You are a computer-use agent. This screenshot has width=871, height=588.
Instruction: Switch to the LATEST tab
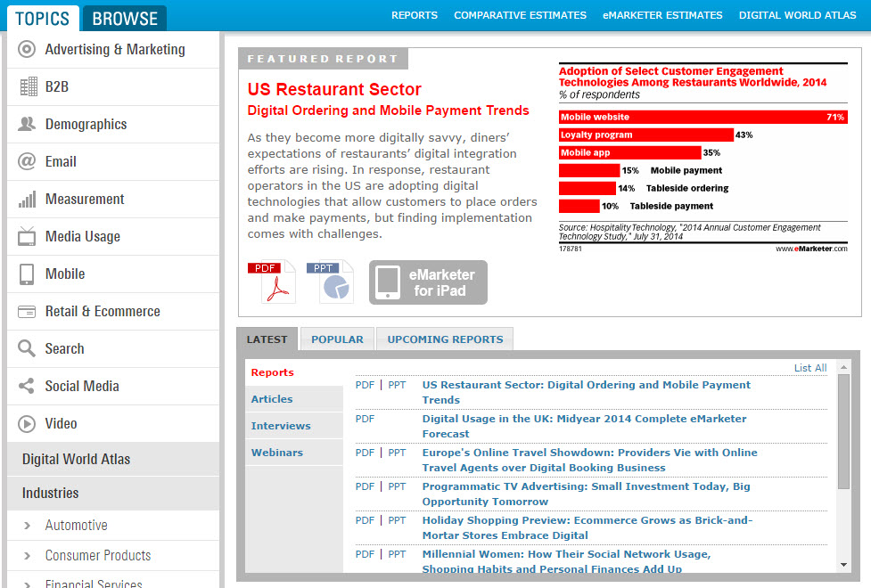click(267, 339)
